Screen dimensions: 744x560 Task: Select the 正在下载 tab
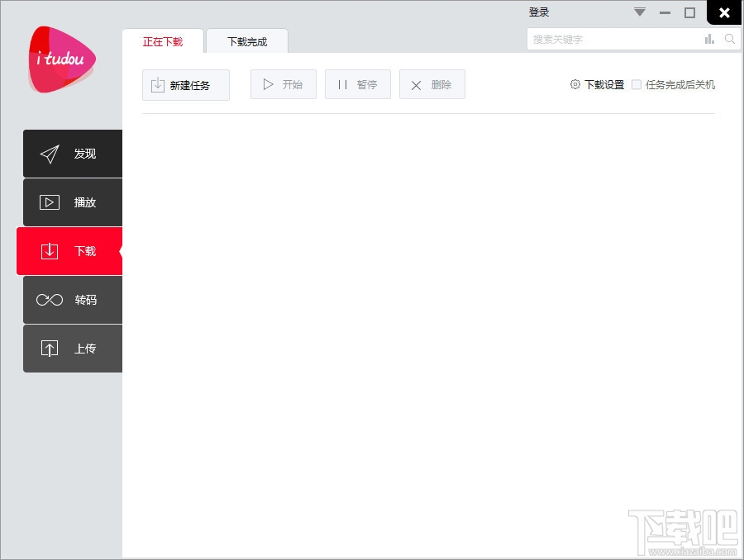click(163, 40)
